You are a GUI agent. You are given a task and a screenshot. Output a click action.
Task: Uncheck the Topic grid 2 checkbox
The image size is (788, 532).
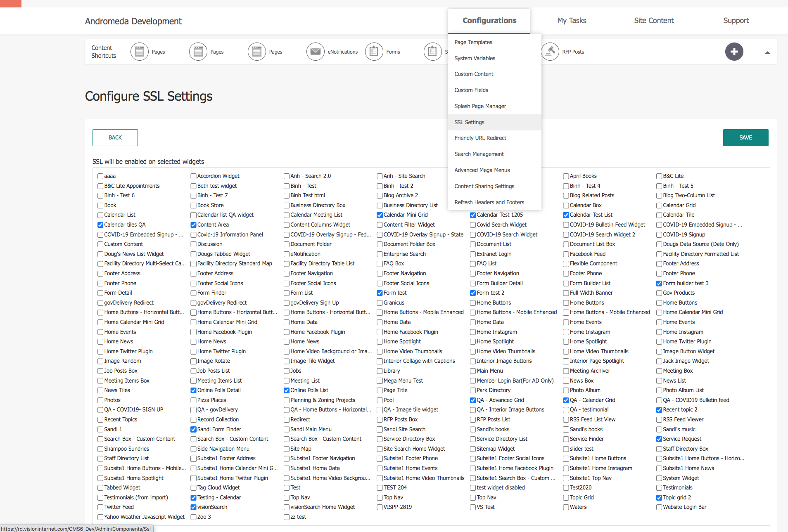tap(659, 498)
